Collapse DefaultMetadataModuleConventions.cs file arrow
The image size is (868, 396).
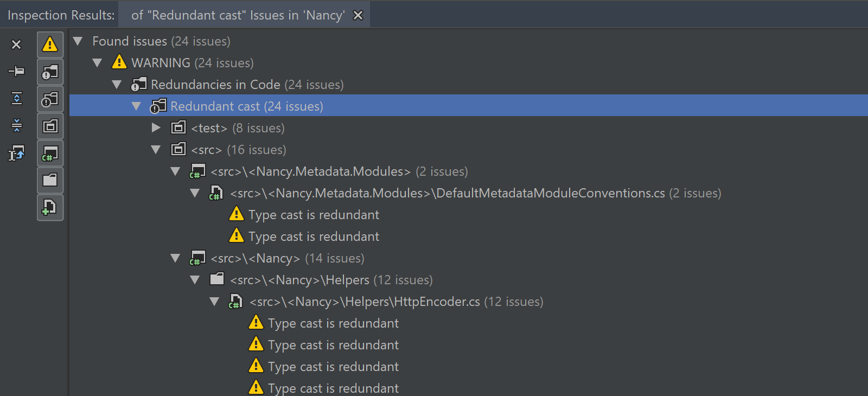pyautogui.click(x=195, y=193)
